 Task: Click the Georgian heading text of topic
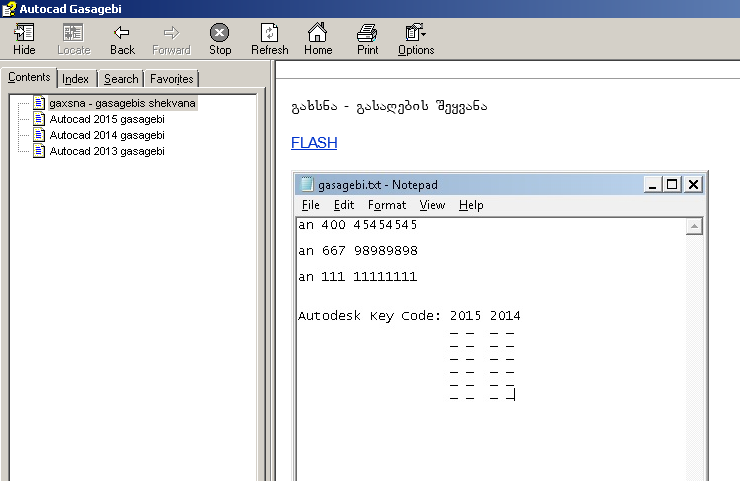(389, 107)
